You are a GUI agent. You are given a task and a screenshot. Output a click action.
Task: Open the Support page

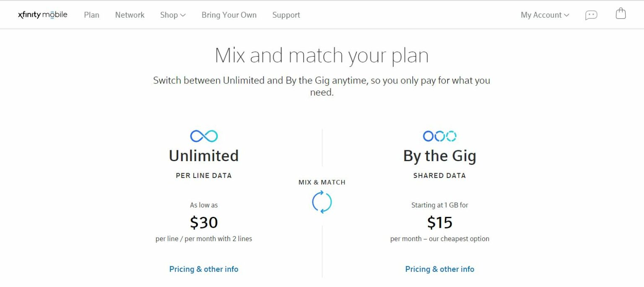coord(286,15)
